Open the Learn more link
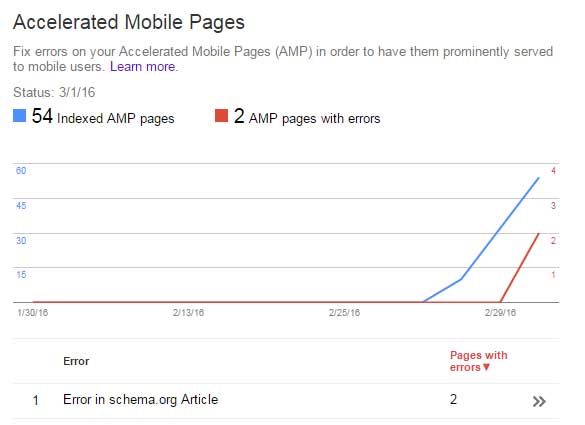The width and height of the screenshot is (585, 425). click(143, 66)
